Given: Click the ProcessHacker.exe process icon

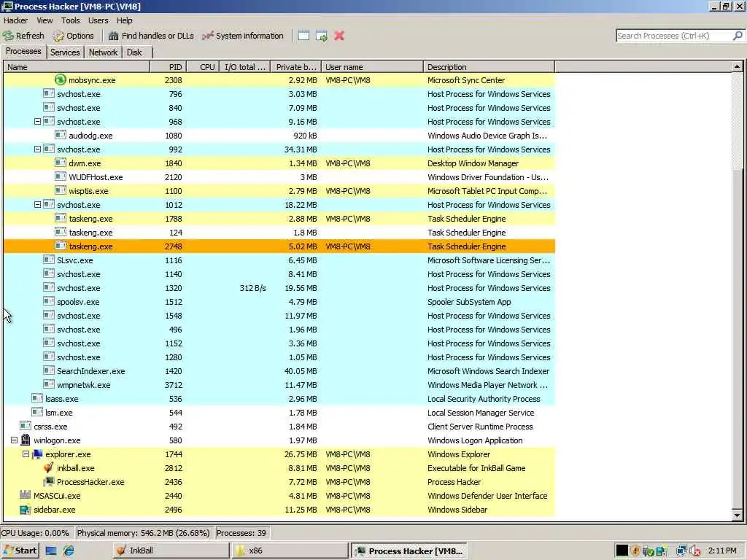Looking at the screenshot, I should coord(49,481).
